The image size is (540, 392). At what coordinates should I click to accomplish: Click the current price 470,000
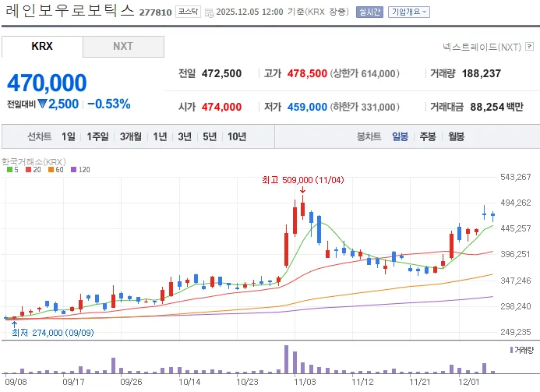click(x=47, y=83)
